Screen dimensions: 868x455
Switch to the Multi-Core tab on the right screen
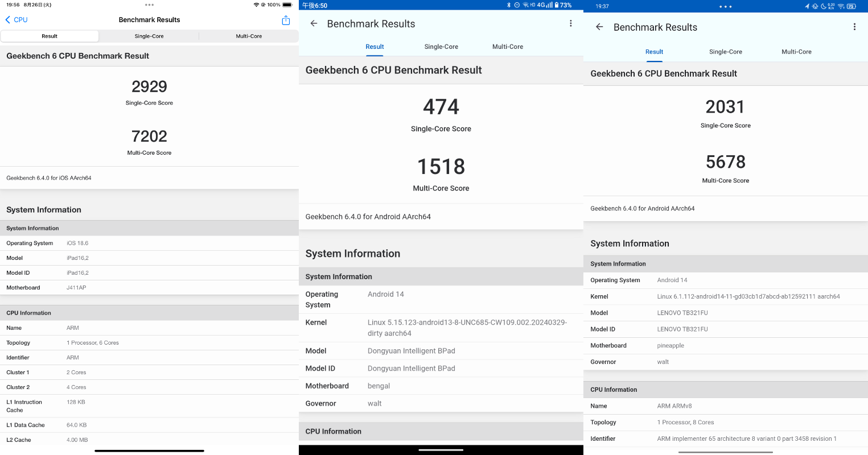coord(796,51)
